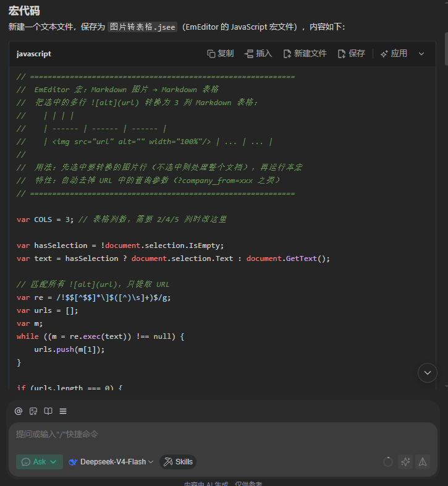Apply the code with 应用 button
The height and width of the screenshot is (486, 448).
coord(394,54)
